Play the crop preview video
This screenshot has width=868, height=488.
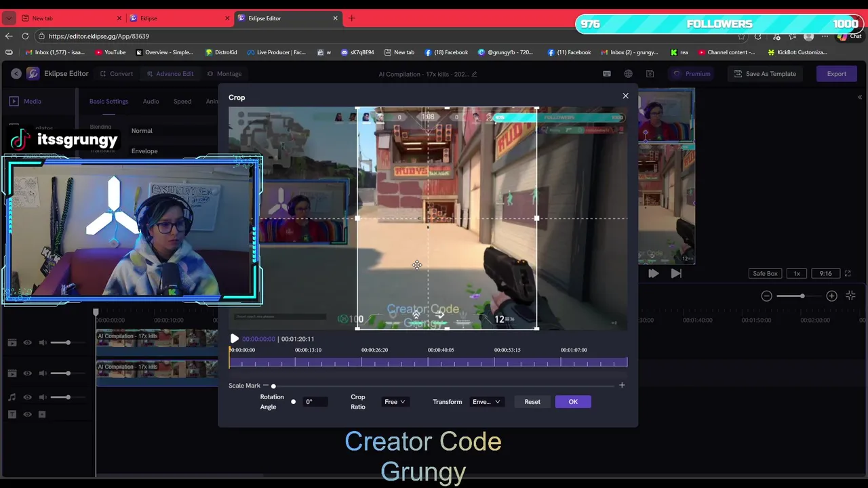click(235, 339)
